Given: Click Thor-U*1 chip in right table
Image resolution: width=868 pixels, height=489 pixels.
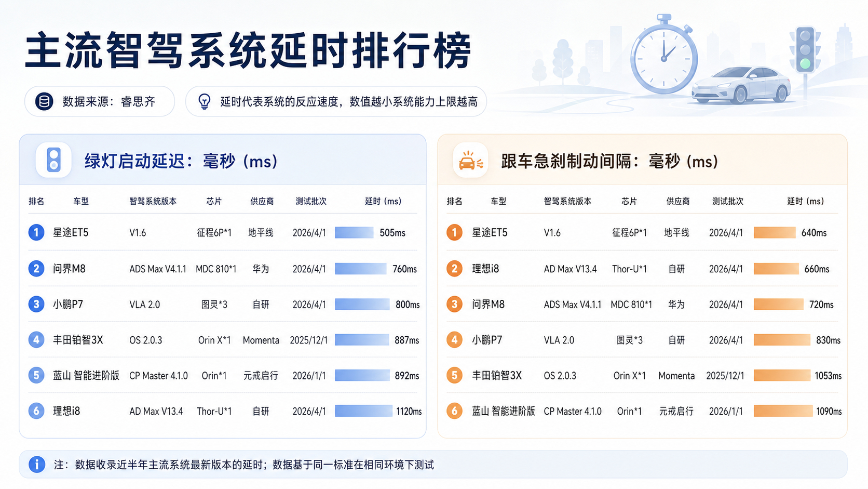Looking at the screenshot, I should [x=629, y=269].
